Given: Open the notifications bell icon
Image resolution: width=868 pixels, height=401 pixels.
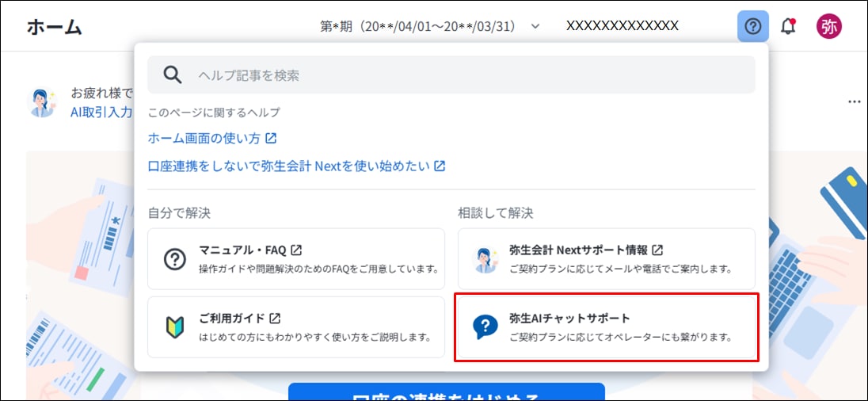Looking at the screenshot, I should [788, 26].
